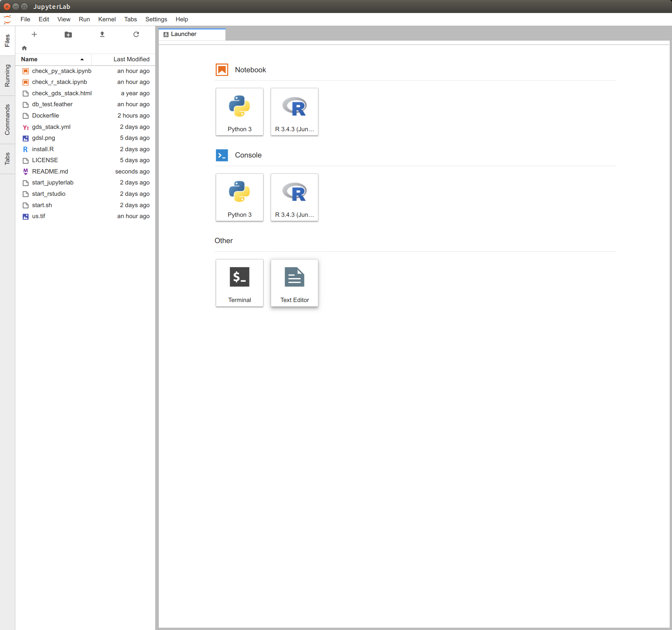
Task: Open the Settings menu
Action: click(156, 19)
